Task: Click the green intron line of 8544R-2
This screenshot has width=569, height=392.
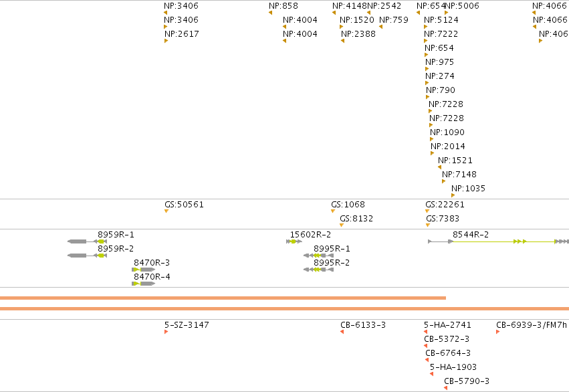Action: pos(483,241)
